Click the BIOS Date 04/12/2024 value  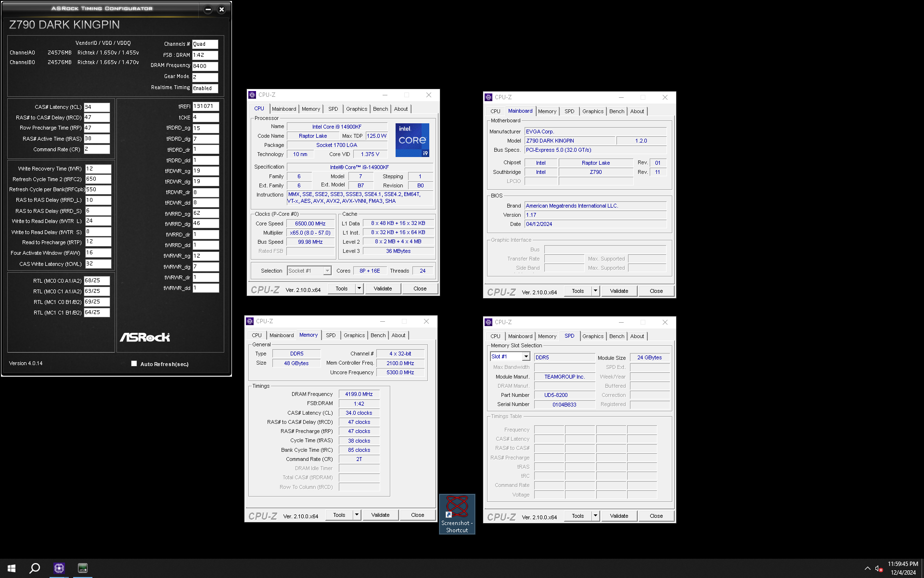point(595,224)
